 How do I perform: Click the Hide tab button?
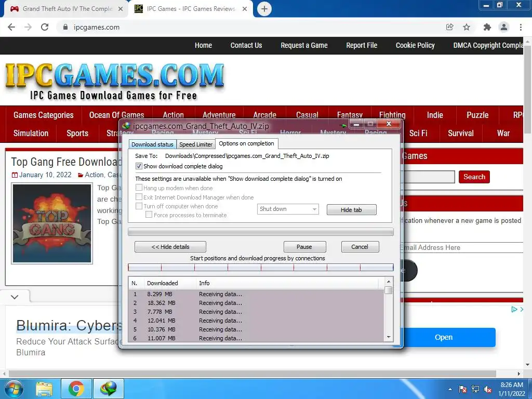click(352, 210)
